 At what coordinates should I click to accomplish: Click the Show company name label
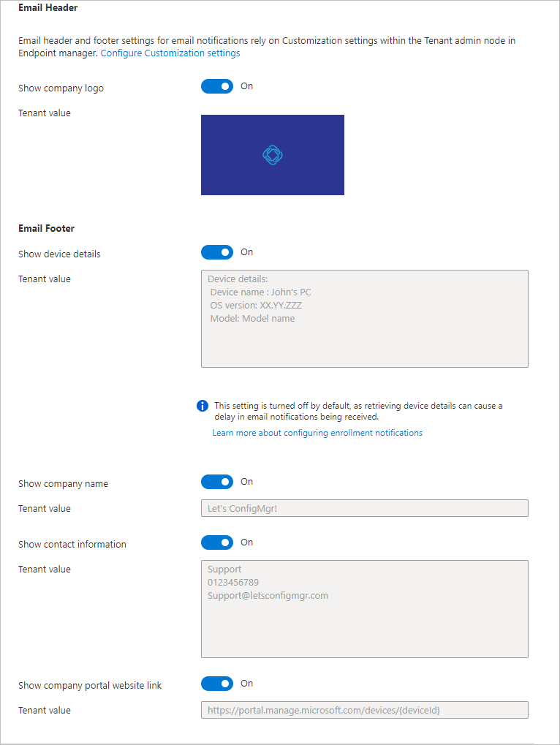pos(63,484)
